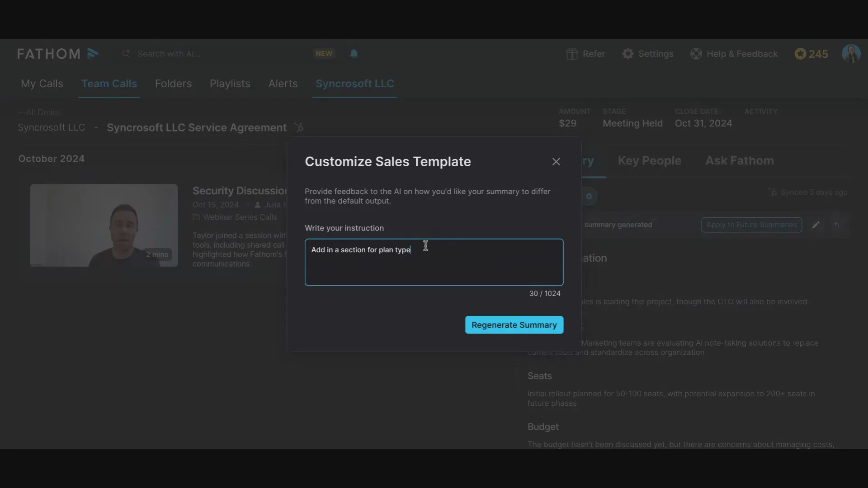Screen dimensions: 868x488
Task: Click the Meeting Held stage value
Action: coord(632,123)
